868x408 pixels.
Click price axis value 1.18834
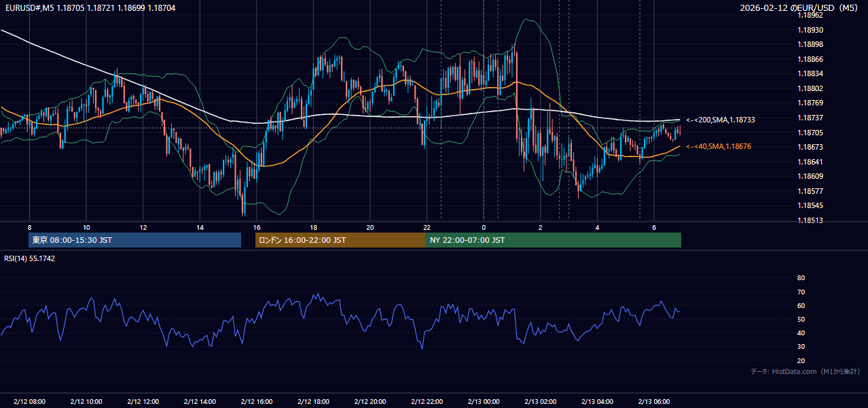pyautogui.click(x=810, y=73)
